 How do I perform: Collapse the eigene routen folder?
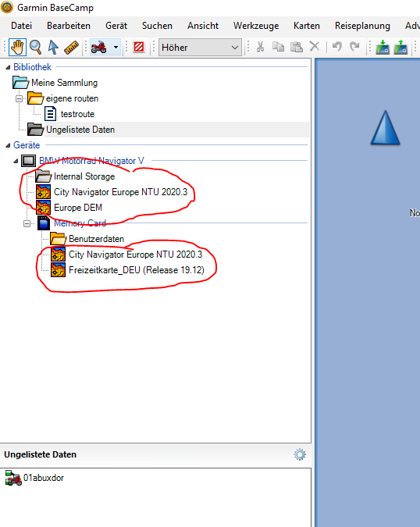20,98
